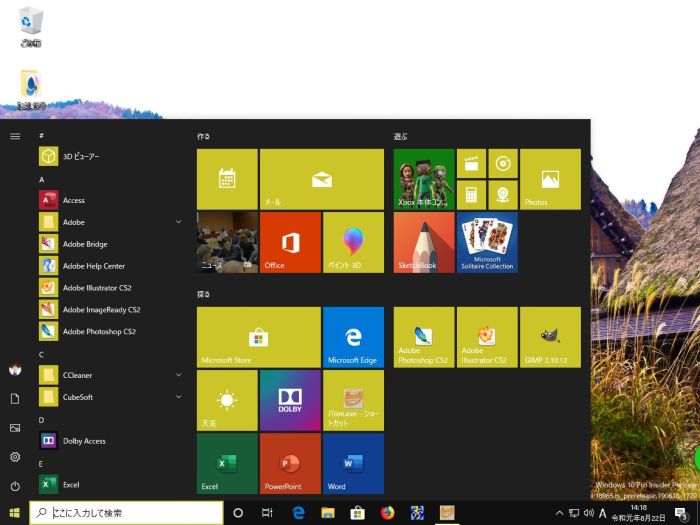
Task: Expand the CCleaner folder
Action: 178,375
